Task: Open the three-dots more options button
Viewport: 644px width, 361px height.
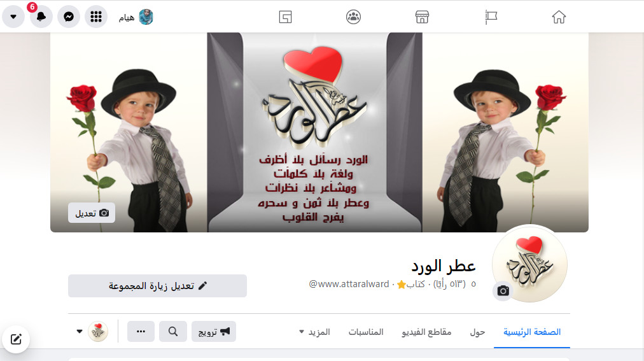Action: pyautogui.click(x=141, y=332)
